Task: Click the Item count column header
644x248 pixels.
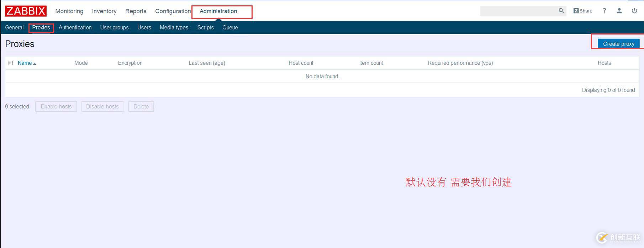Action: click(x=371, y=63)
